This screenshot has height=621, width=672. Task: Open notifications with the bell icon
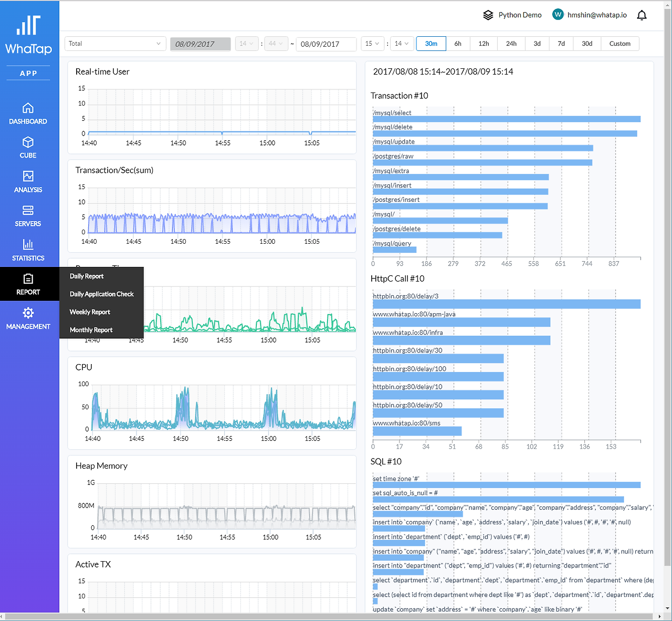[642, 15]
